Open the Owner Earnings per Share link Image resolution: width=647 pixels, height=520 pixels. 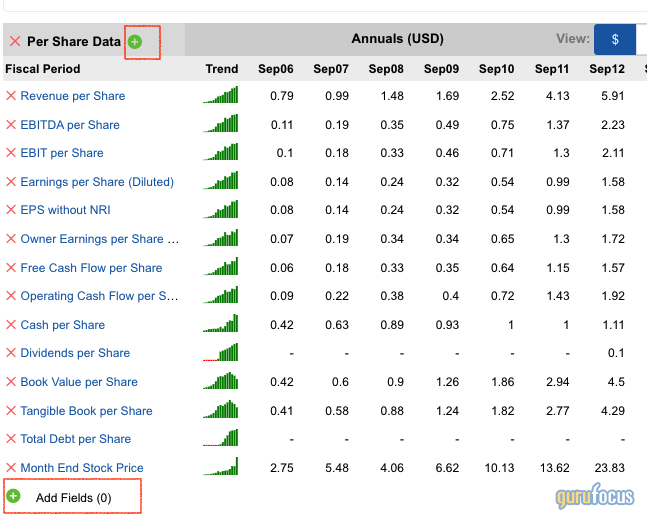[x=99, y=239]
